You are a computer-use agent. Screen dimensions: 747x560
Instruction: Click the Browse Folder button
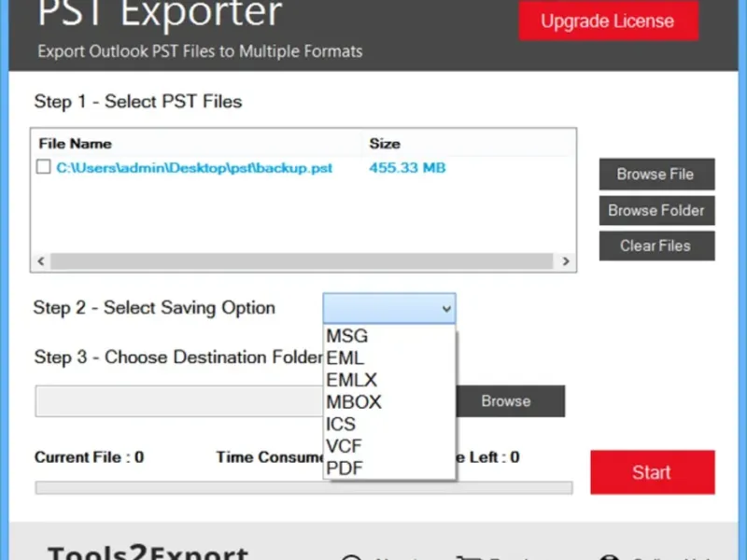[x=656, y=210]
